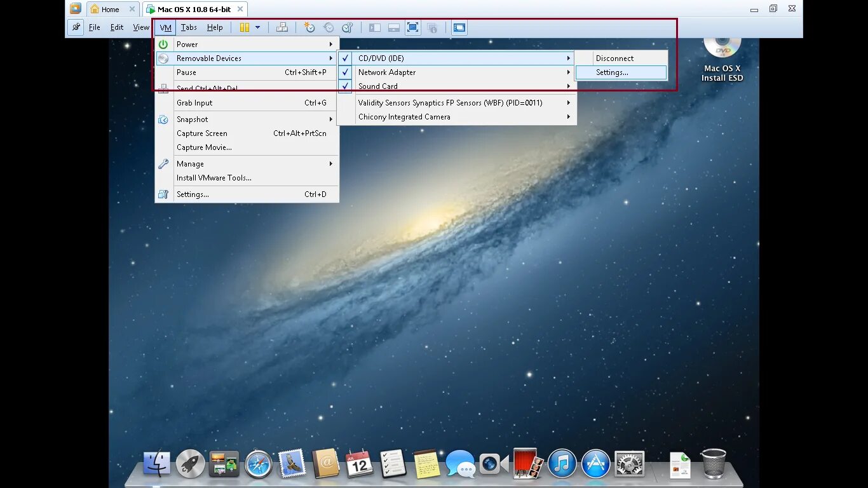The image size is (868, 488).
Task: Open Launchpad rocket icon in dock
Action: pos(191,464)
